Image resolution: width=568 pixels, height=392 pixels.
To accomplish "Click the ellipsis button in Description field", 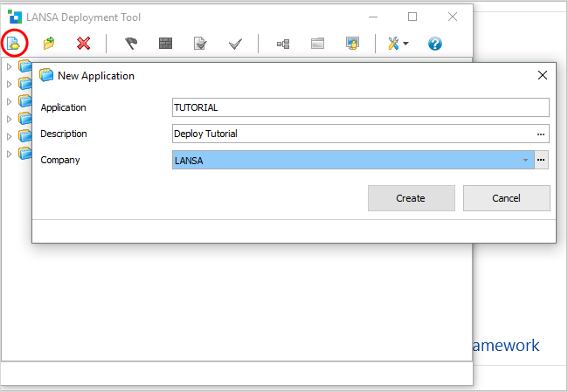I will click(540, 134).
